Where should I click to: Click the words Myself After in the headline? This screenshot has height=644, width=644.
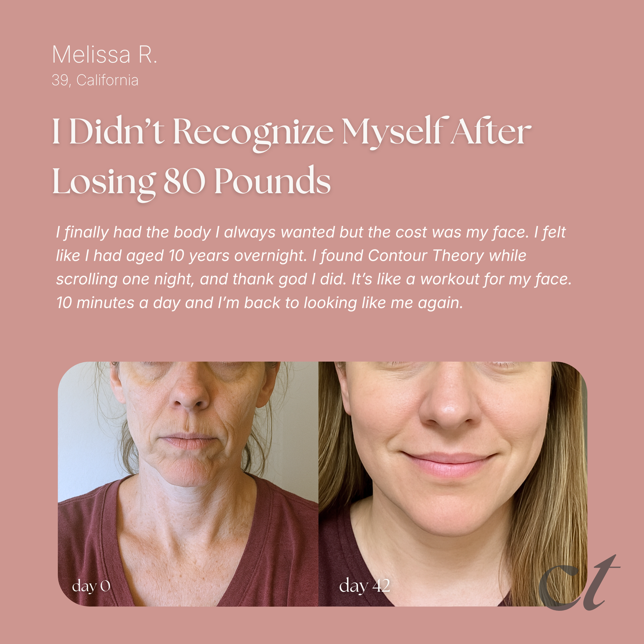pos(436,133)
